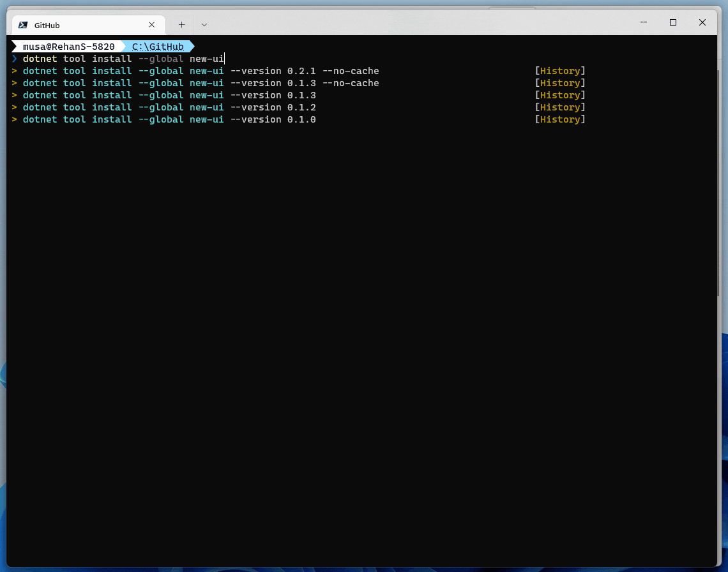Maximize the terminal window
Image resolution: width=728 pixels, height=572 pixels.
point(672,22)
